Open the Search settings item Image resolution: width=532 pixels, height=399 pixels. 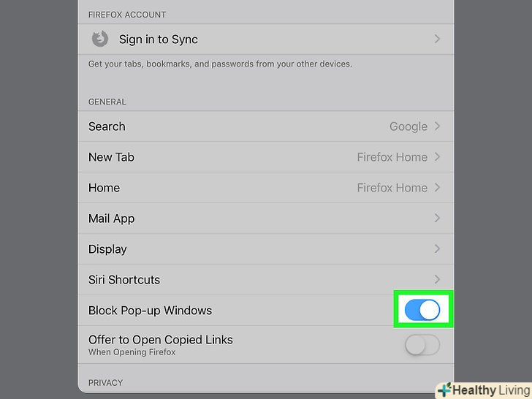click(266, 126)
